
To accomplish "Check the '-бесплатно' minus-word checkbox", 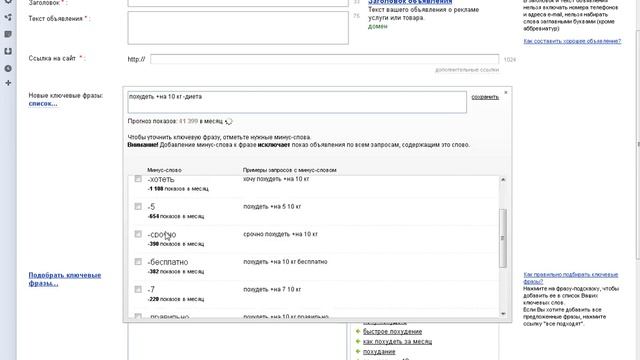I will (x=138, y=262).
